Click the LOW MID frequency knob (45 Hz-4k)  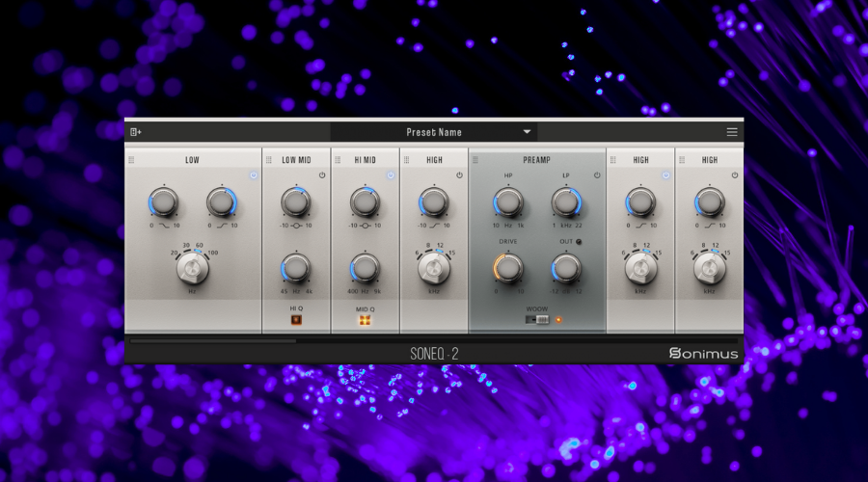coord(296,269)
